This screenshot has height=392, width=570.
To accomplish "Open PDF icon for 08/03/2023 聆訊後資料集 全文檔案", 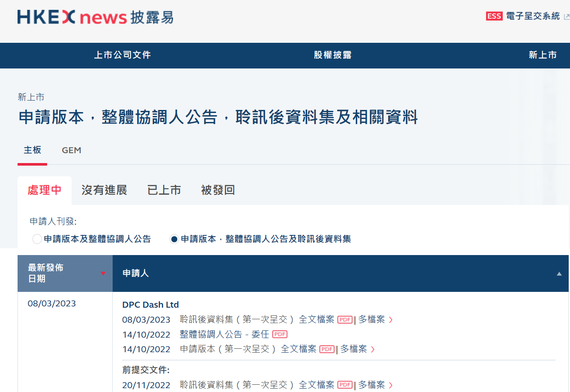I will click(345, 320).
